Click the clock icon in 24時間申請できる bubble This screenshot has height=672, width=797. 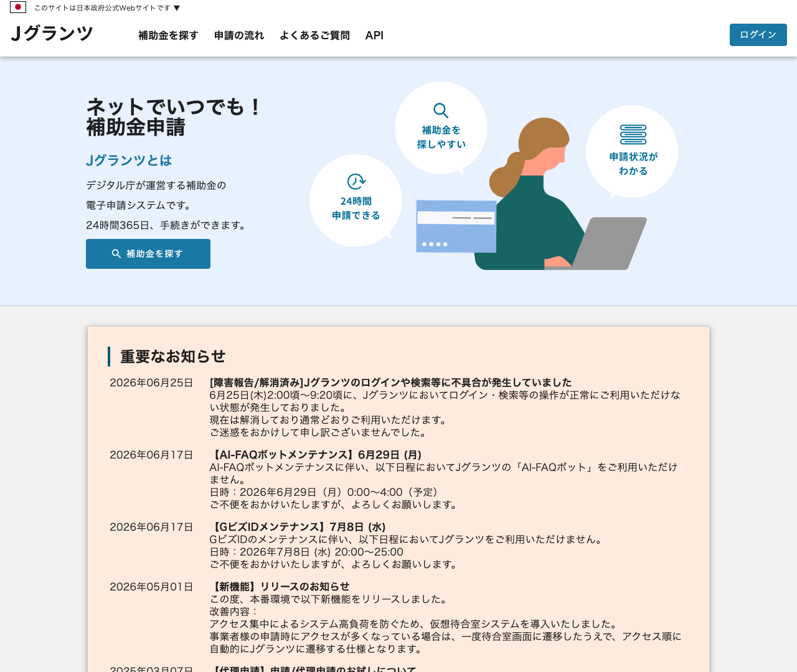pos(356,182)
